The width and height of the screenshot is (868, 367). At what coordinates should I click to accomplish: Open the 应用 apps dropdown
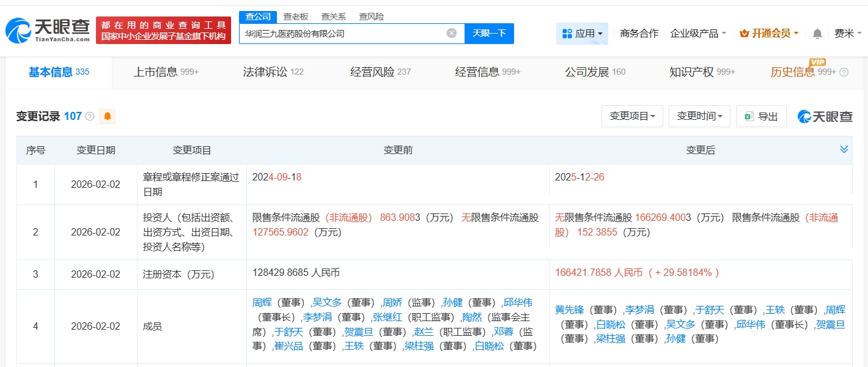(x=582, y=34)
